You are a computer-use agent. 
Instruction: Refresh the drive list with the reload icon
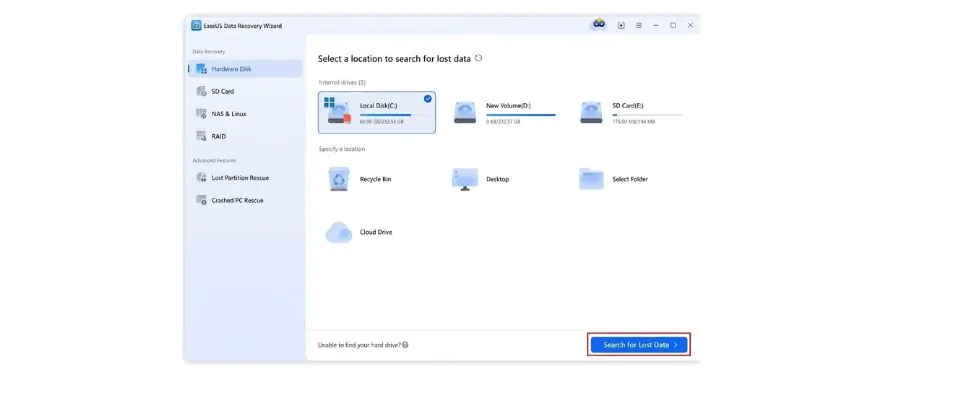tap(478, 58)
